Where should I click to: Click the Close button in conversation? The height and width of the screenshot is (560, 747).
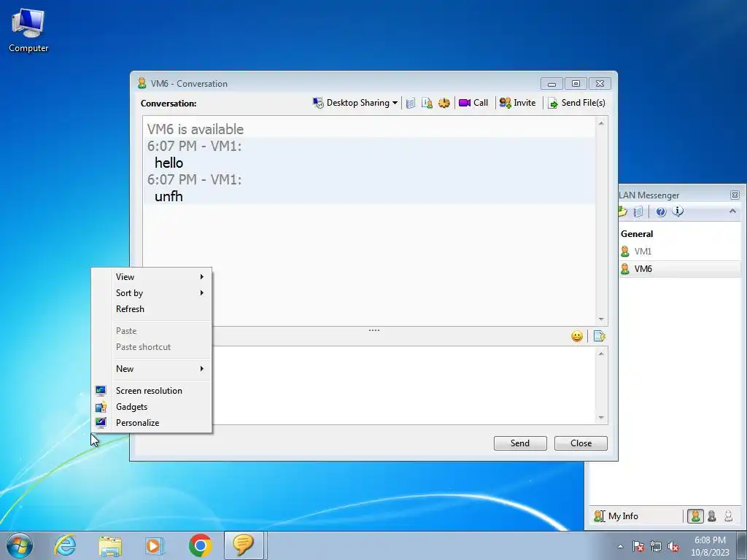coord(581,443)
